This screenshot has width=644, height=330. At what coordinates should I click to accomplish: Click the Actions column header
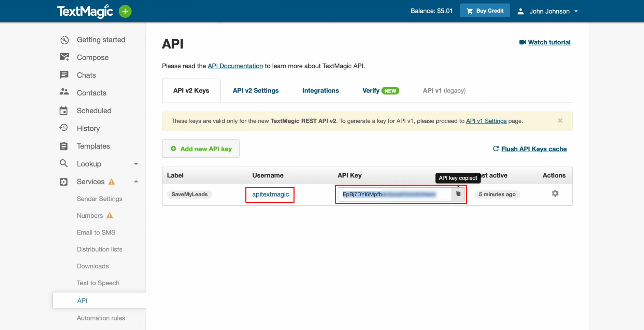click(x=554, y=175)
